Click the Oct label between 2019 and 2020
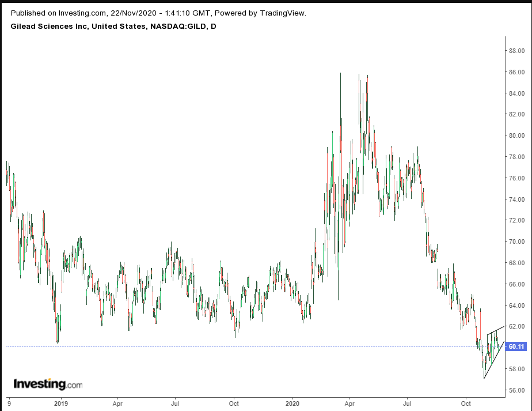Viewport: 532px width, 411px height. 234,404
